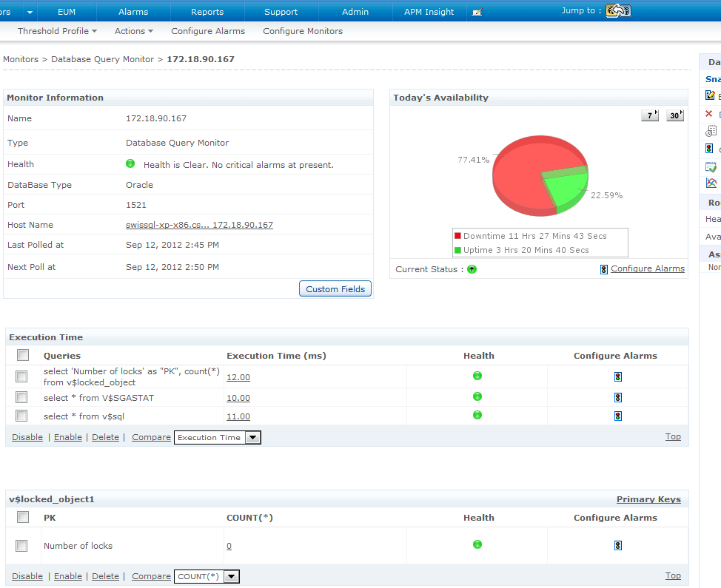Check the Number of locks row checkbox
Viewport: 721px width, 588px height.
pyautogui.click(x=21, y=546)
